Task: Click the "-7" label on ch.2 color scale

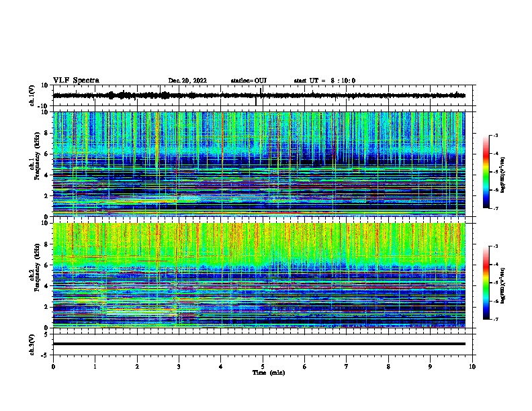Action: [x=495, y=319]
